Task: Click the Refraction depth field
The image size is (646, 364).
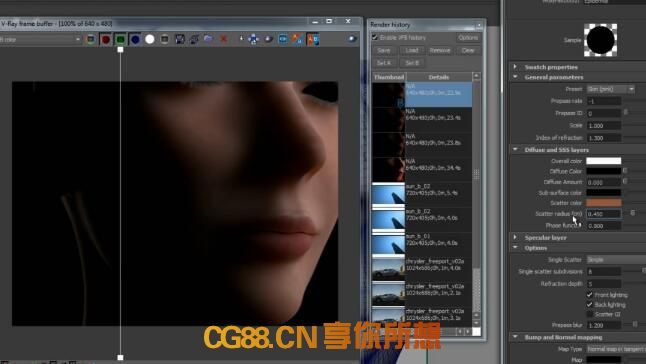Action: click(604, 284)
